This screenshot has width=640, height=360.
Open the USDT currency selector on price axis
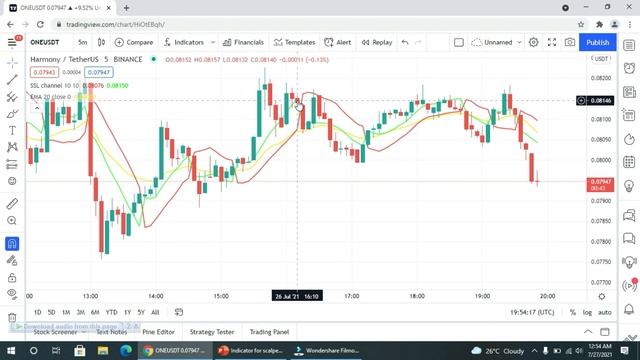point(601,59)
